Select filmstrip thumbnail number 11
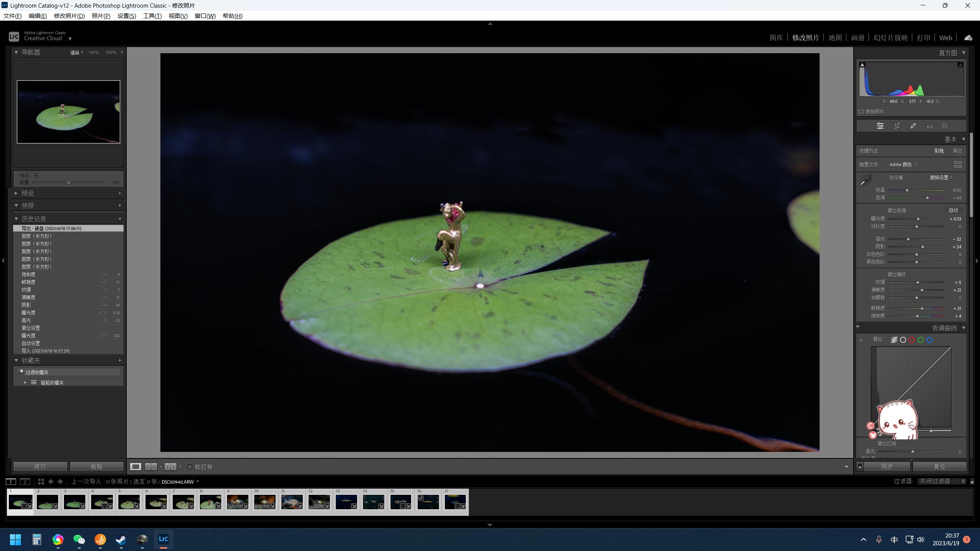Screen dimensions: 980x551 [x=292, y=502]
